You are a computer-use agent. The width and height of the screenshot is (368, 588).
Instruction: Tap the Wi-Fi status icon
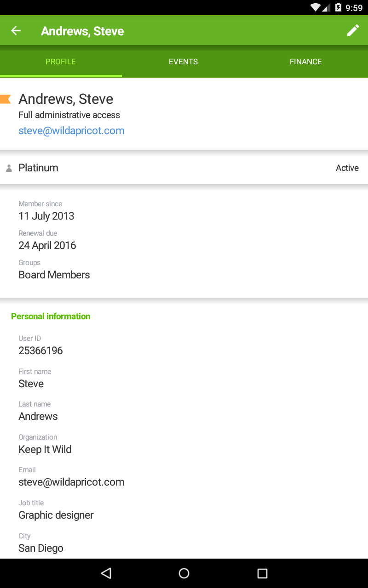(x=316, y=7)
